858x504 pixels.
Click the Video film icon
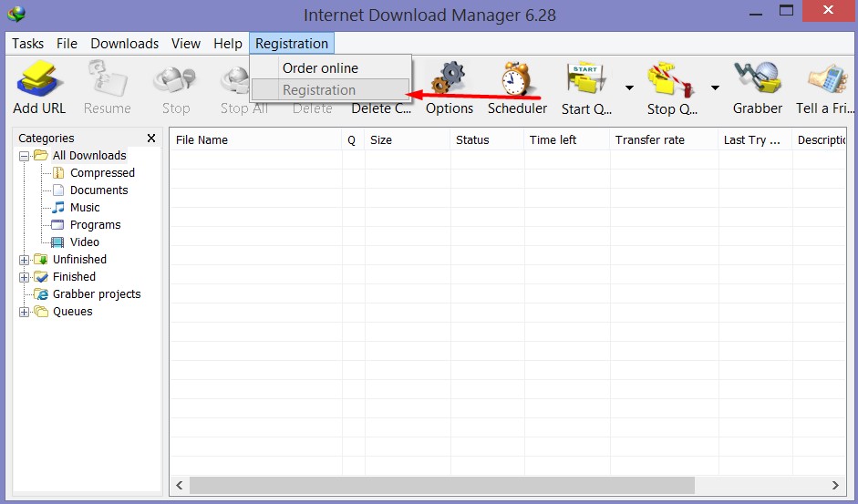click(57, 242)
